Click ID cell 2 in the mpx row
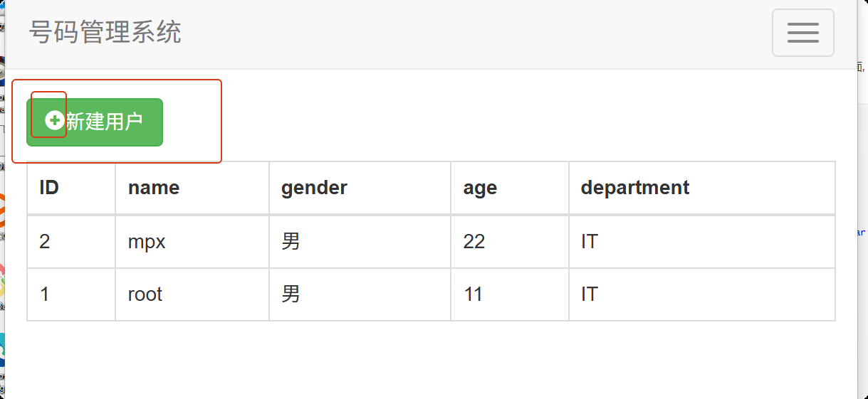The width and height of the screenshot is (868, 399). (45, 242)
